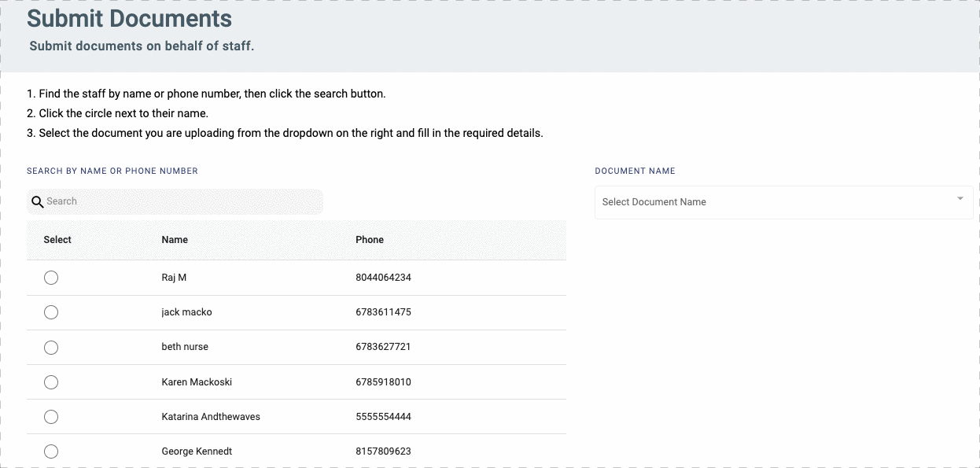Pick Katarina Andthewaves with the select circle
This screenshot has height=468, width=980.
[51, 417]
